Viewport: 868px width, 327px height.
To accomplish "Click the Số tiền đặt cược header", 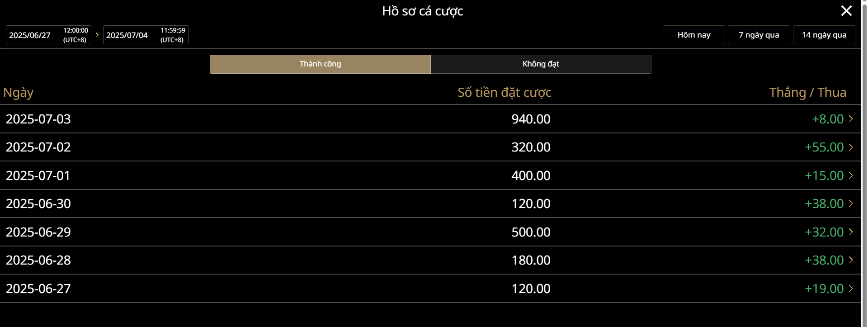I will (504, 93).
